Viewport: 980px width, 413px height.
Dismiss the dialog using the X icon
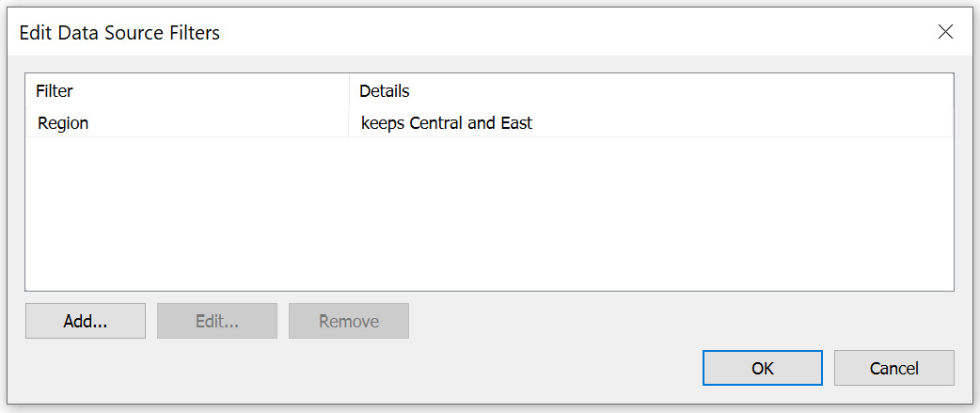click(x=945, y=32)
